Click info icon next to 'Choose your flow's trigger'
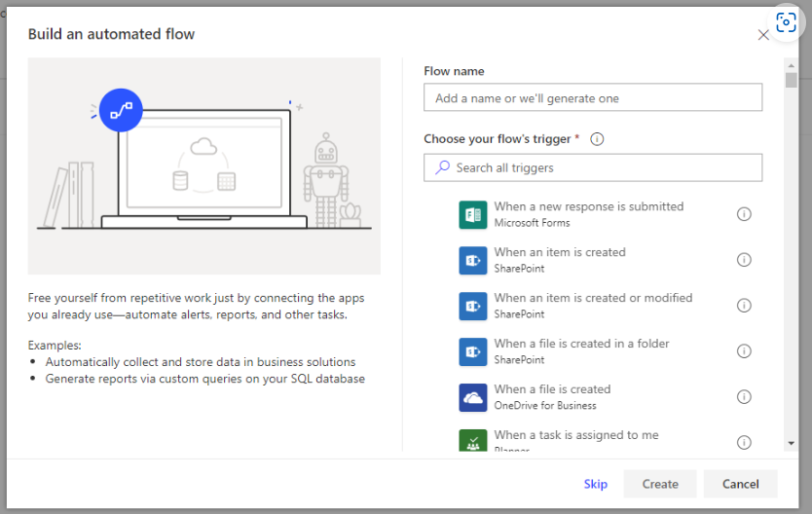 (597, 139)
